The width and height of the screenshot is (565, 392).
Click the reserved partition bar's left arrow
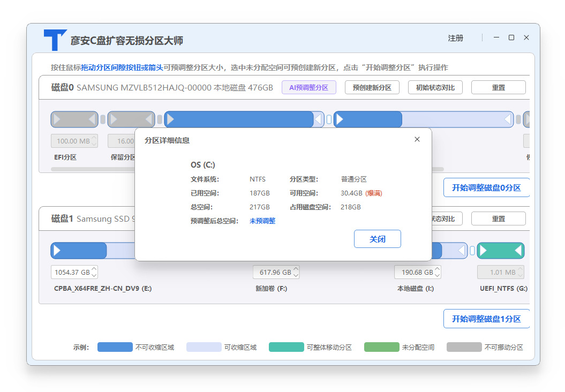click(114, 119)
